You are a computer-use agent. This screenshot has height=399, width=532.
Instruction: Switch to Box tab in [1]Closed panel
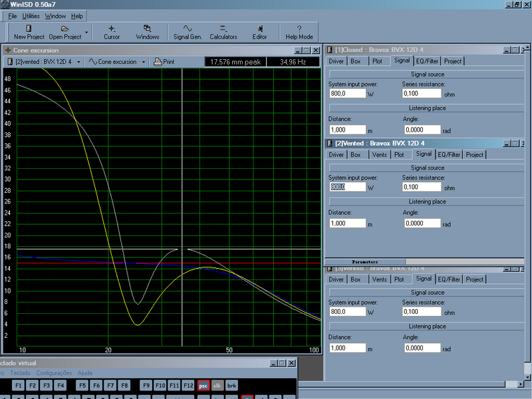[x=356, y=61]
